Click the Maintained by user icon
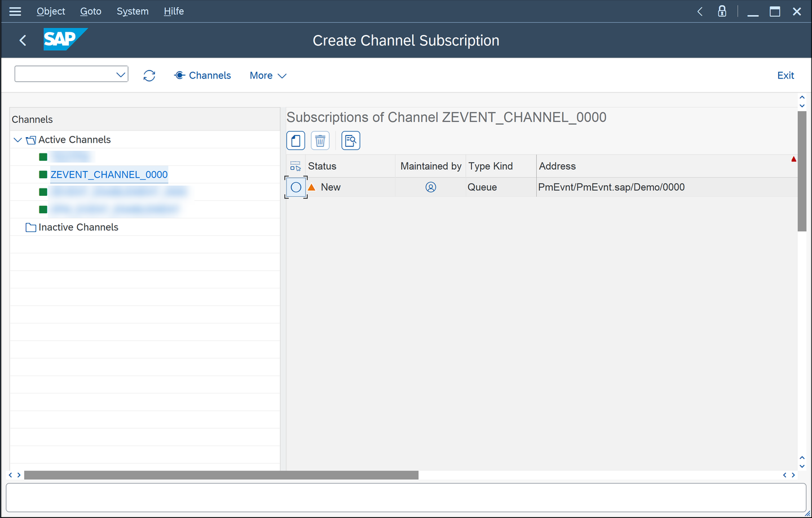812x518 pixels. [x=431, y=187]
